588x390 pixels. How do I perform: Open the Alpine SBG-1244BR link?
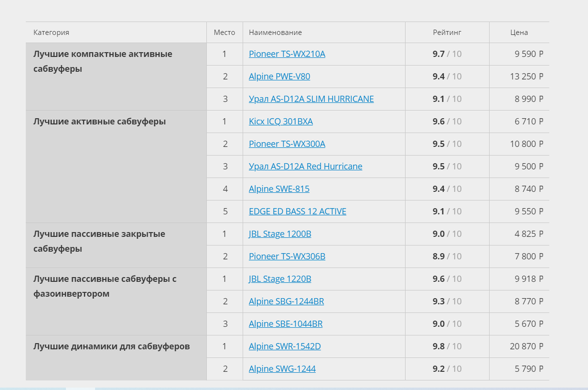click(x=286, y=302)
